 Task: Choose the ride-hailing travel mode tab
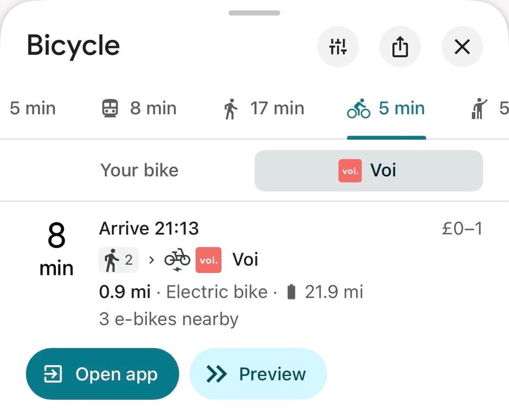(489, 109)
